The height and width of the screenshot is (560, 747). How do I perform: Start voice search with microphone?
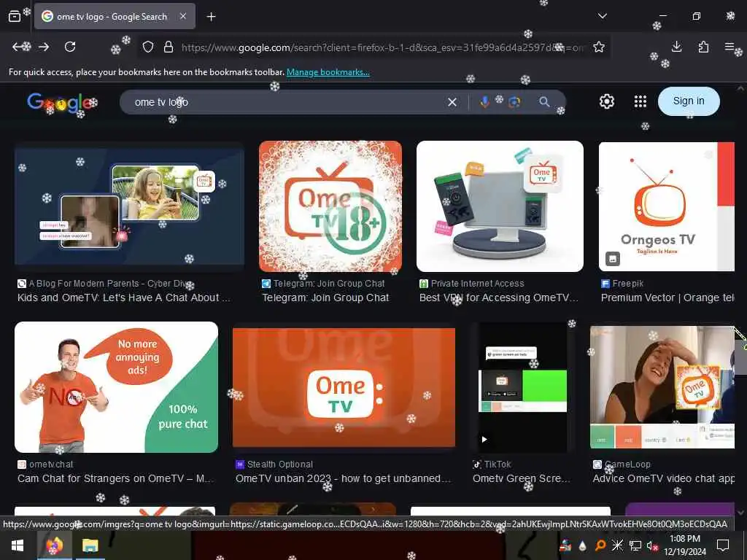click(x=484, y=102)
